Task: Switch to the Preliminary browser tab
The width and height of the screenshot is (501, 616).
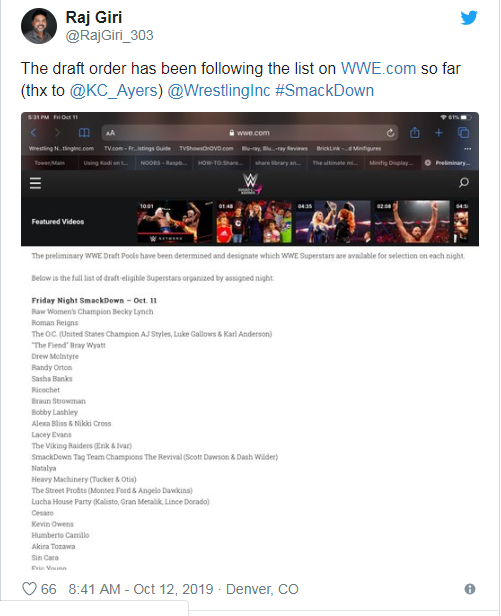Action: [448, 163]
